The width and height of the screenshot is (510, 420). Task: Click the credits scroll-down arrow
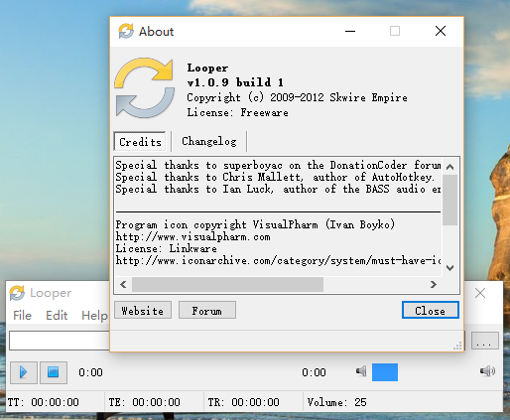(x=449, y=267)
